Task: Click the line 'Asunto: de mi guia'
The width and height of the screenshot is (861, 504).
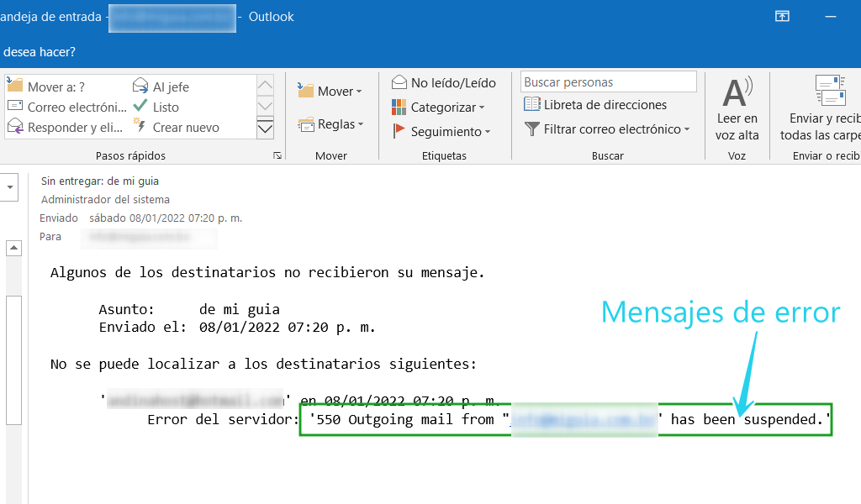Action: point(189,309)
